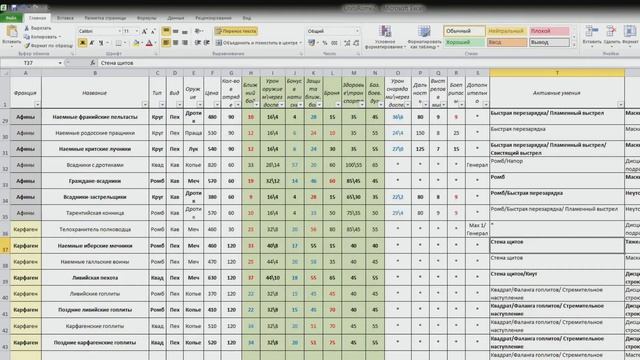This screenshot has width=640, height=360.
Task: Switch to the Разметка страницы tab
Action: (x=105, y=18)
